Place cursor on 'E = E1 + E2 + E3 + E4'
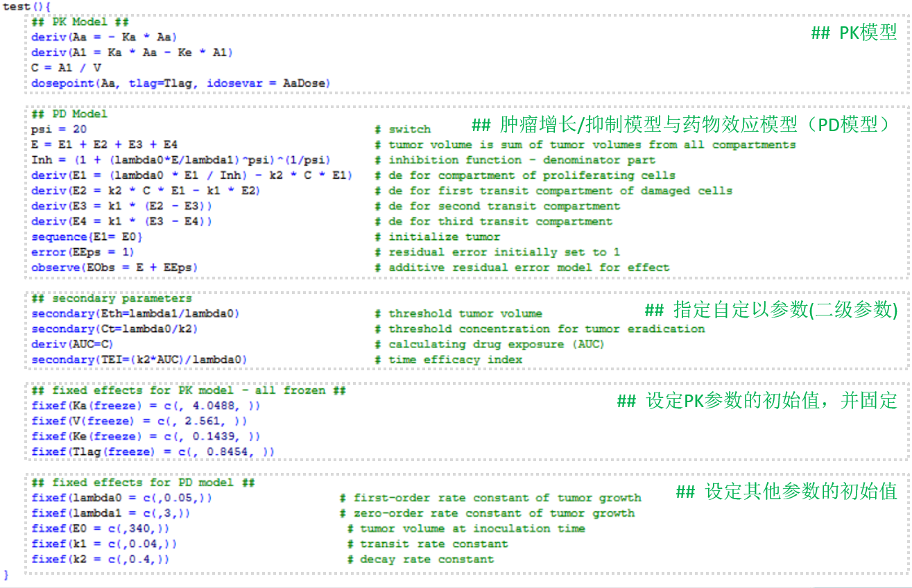This screenshot has width=912, height=588. 104,144
